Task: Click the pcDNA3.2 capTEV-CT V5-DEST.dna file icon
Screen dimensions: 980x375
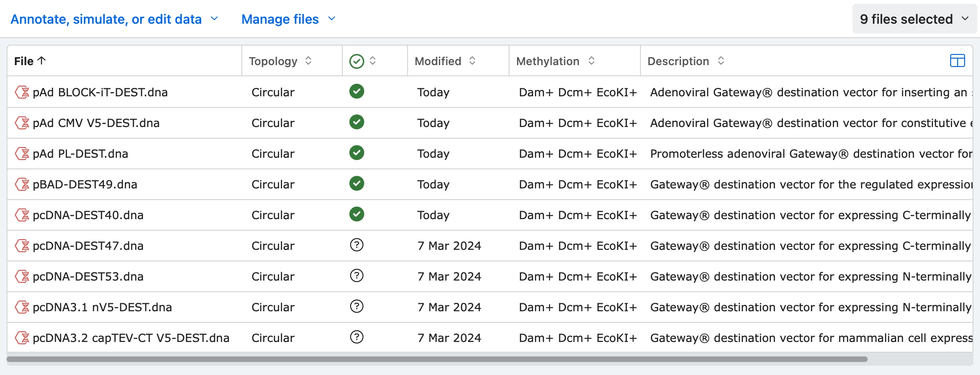Action: (22, 338)
